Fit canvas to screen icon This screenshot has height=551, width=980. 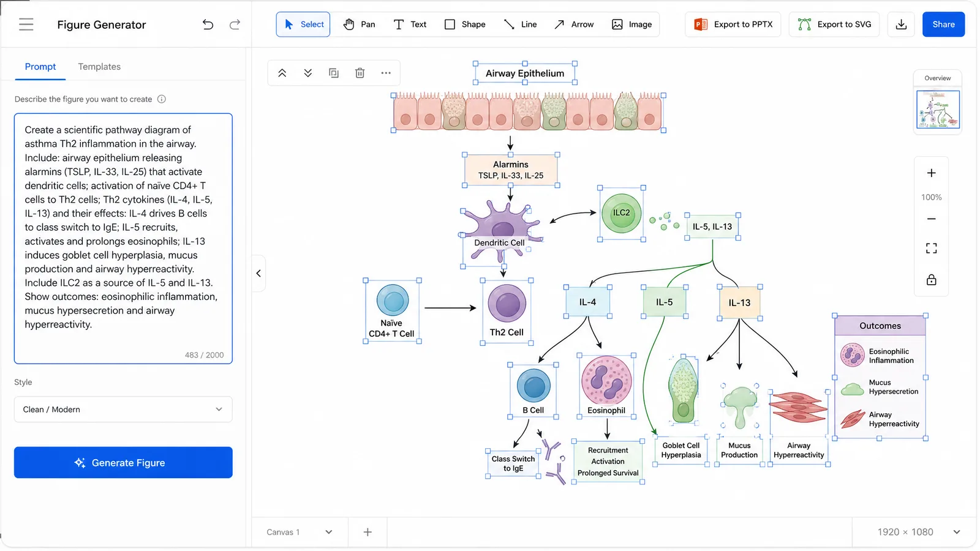(931, 249)
